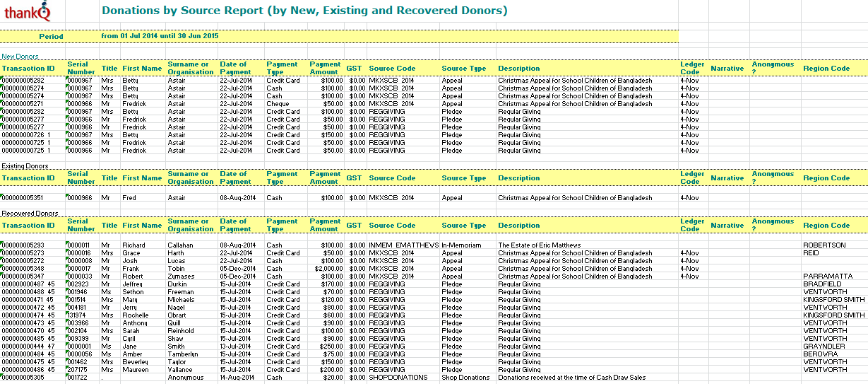Image resolution: width=868 pixels, height=384 pixels.
Task: Click the date range 'from 01 Jul 2014 until 30 Jun 2015'
Action: [x=160, y=35]
